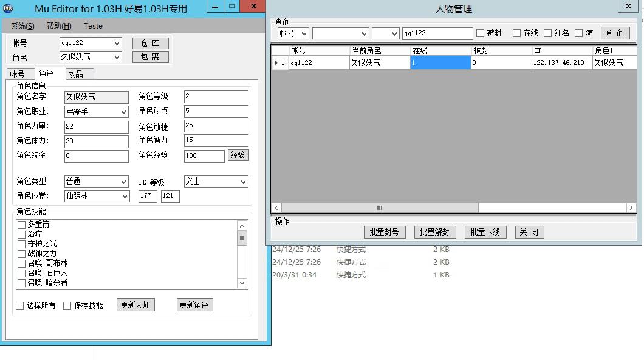Screen dimensions: 644x360
Task: Check the 召唤 暗杀者 skill checkbox
Action: click(22, 283)
